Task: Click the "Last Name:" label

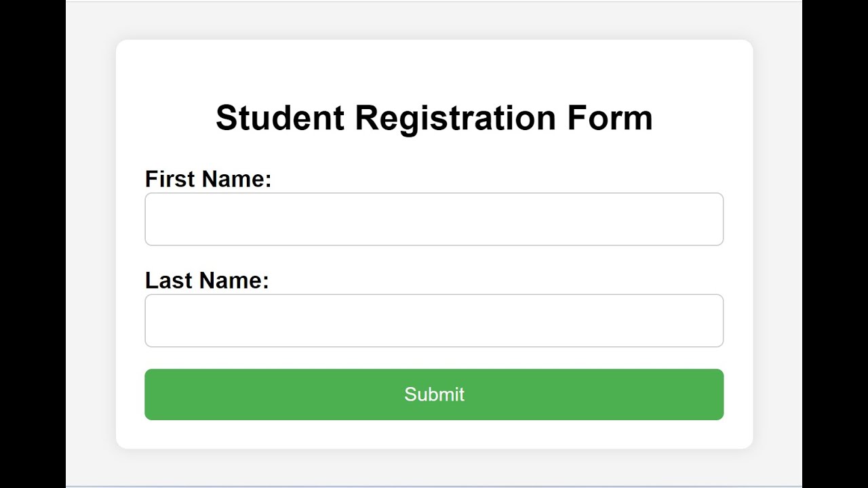Action: [207, 281]
